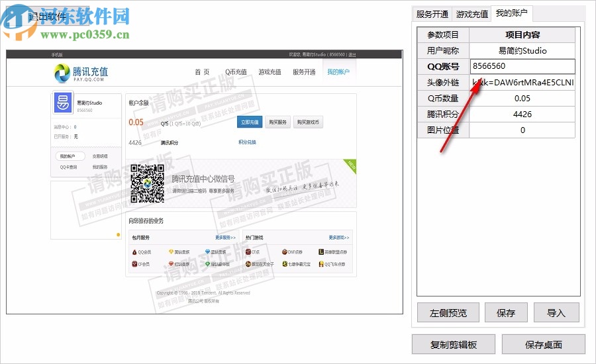Screen dimensions: 596x364
Task: Open 我的服务 in preview sidebar
Action: pos(100,167)
